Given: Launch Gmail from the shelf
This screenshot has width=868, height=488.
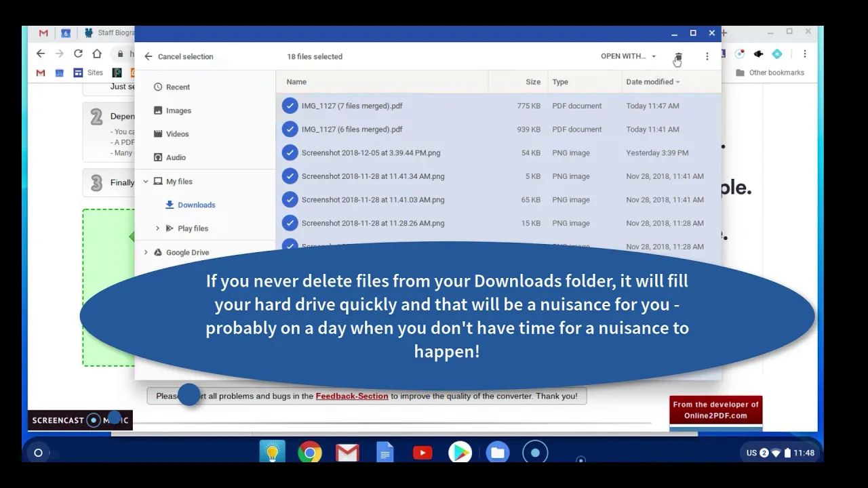Looking at the screenshot, I should pos(347,452).
